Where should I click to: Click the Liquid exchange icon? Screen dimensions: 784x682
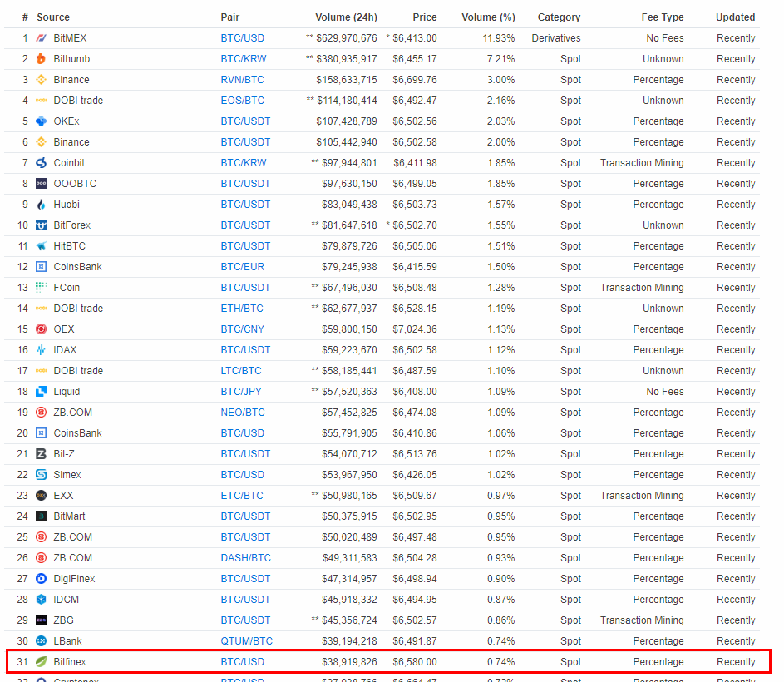(42, 392)
